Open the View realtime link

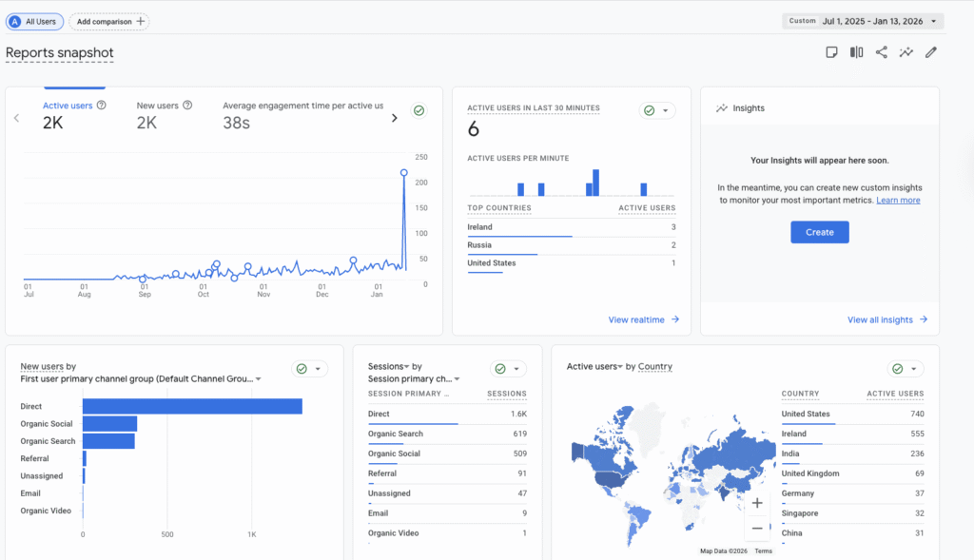643,319
